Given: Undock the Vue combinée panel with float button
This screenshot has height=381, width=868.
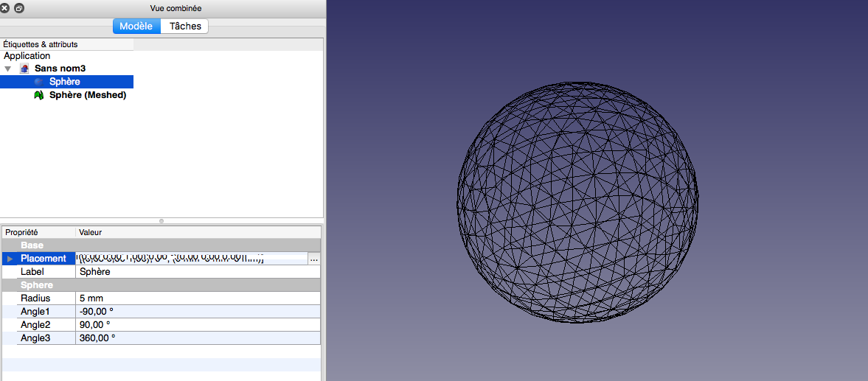Looking at the screenshot, I should [19, 8].
